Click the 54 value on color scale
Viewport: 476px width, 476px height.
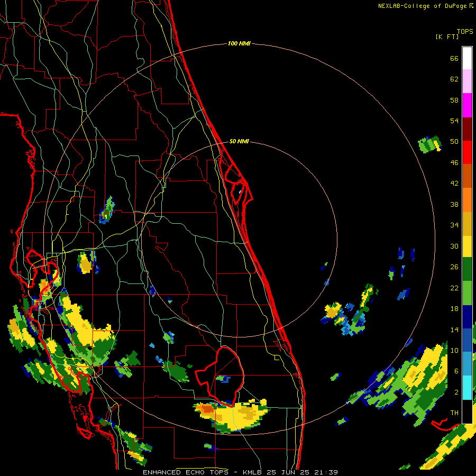point(454,121)
